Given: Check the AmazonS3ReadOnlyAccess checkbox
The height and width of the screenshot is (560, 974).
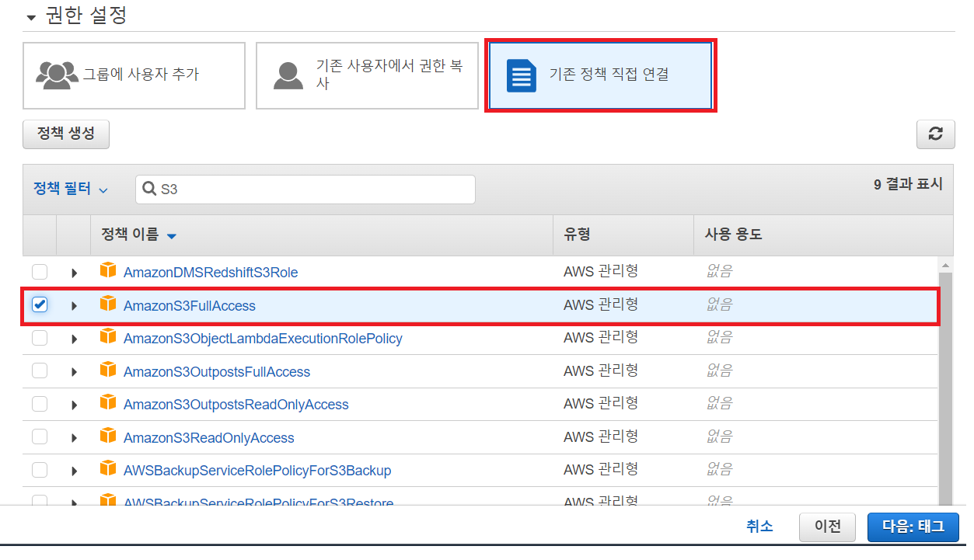Looking at the screenshot, I should [40, 437].
